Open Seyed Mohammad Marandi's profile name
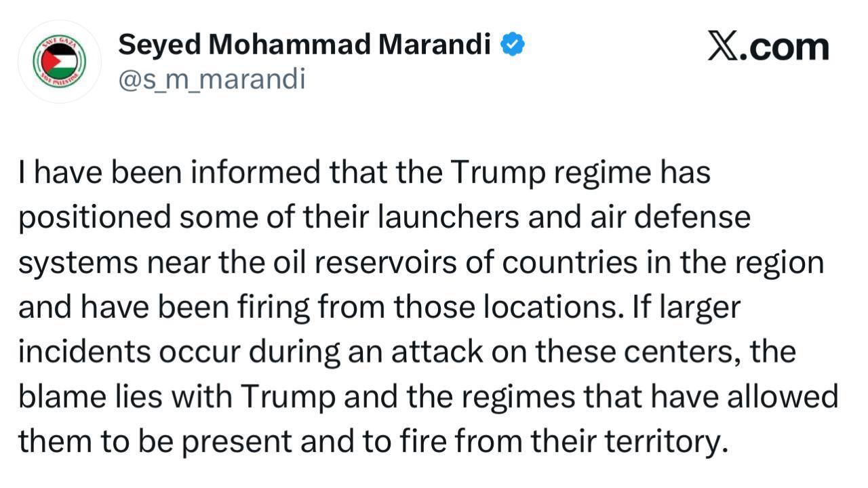Screen dimensions: 868x488 tap(304, 45)
